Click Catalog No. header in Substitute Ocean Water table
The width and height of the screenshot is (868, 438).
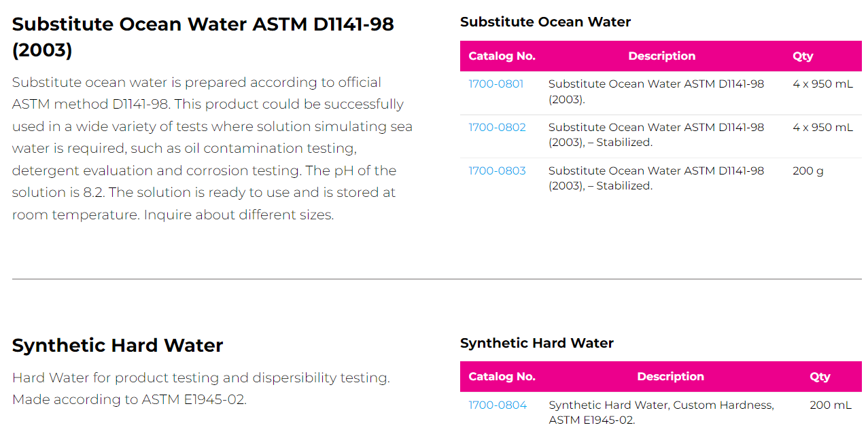pyautogui.click(x=502, y=56)
